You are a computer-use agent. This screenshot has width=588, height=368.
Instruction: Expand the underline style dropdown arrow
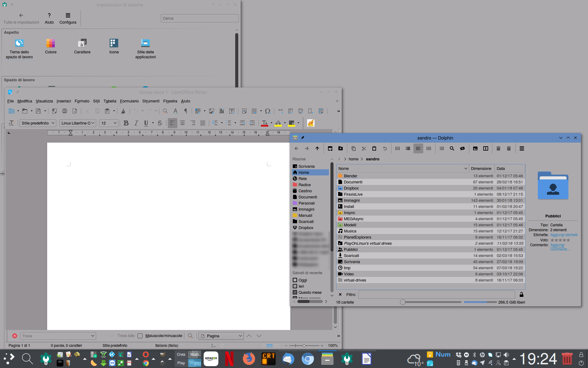coord(153,123)
